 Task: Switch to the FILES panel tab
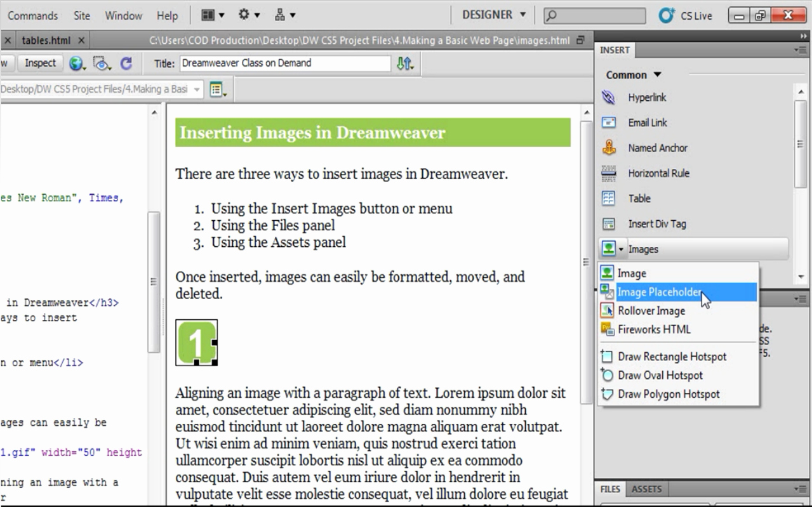(610, 489)
